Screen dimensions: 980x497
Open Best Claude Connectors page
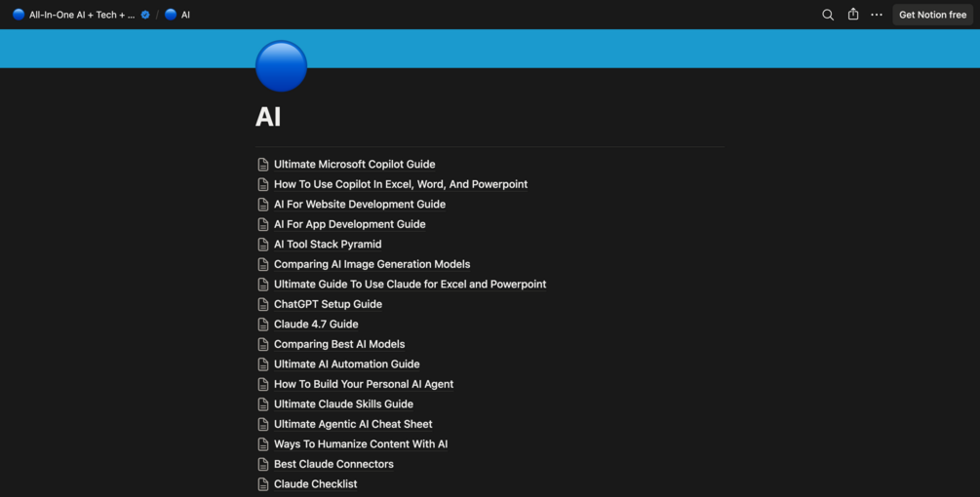[333, 464]
